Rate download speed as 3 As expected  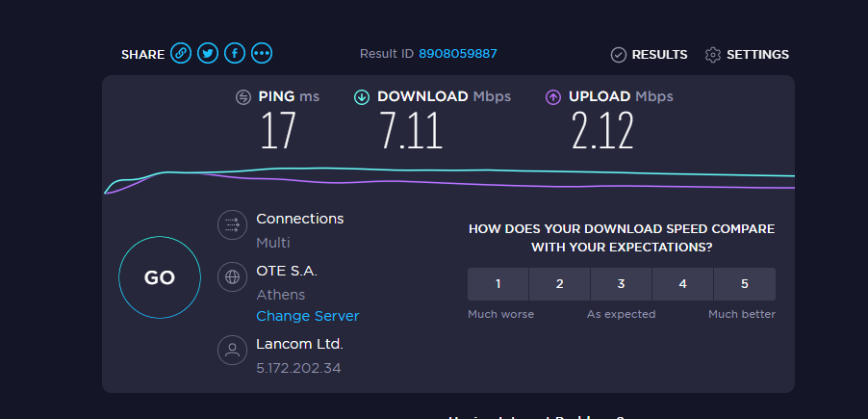pos(621,284)
